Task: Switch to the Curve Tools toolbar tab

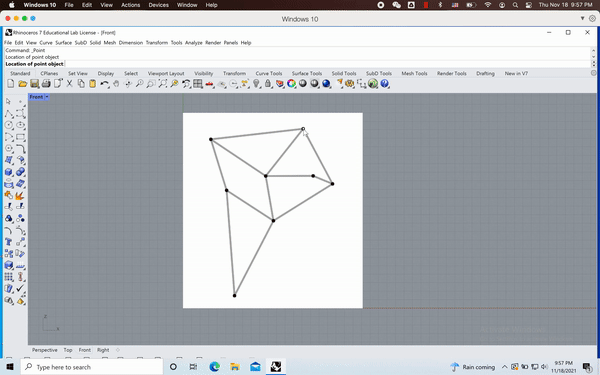Action: click(269, 73)
